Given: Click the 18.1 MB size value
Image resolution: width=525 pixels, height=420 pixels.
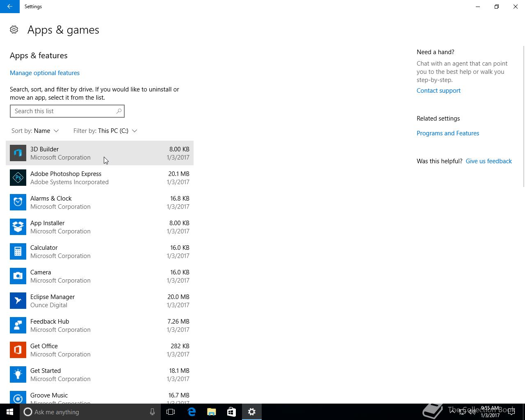Looking at the screenshot, I should (179, 371).
